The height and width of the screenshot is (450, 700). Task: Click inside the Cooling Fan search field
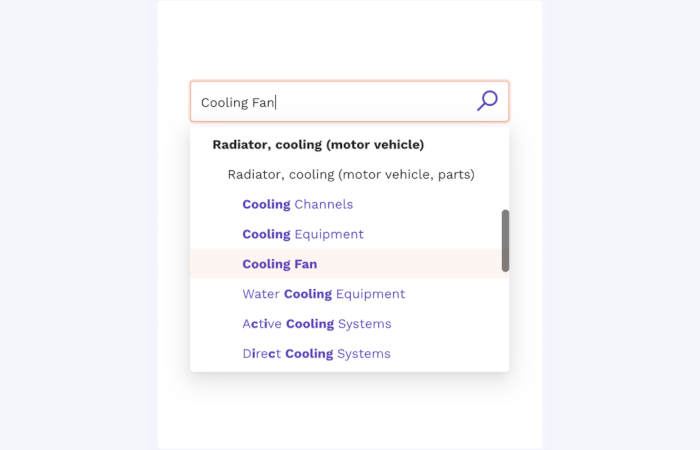(349, 101)
